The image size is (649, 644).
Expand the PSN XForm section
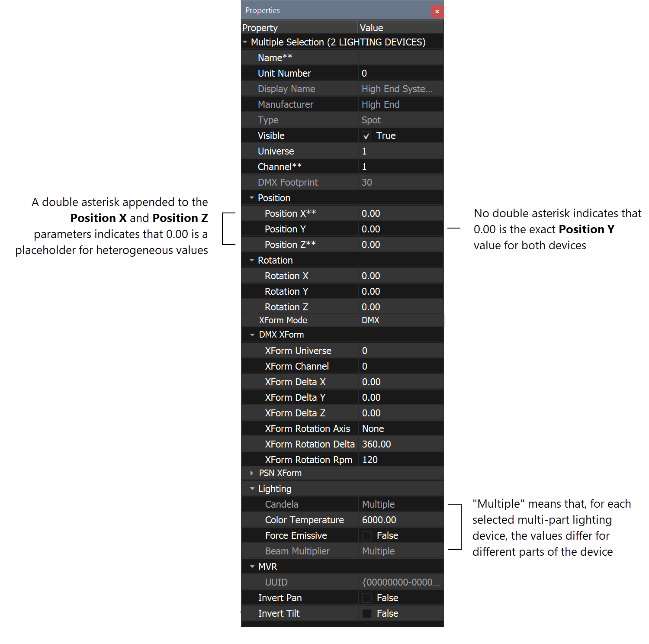[252, 473]
